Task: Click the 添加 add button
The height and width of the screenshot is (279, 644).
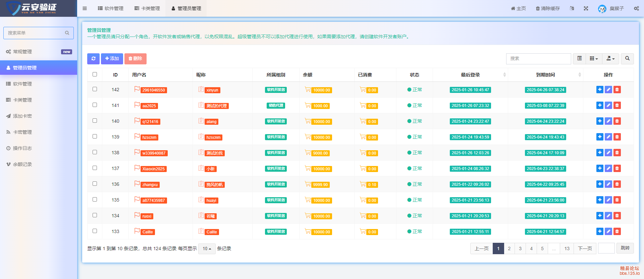Action: (112, 59)
